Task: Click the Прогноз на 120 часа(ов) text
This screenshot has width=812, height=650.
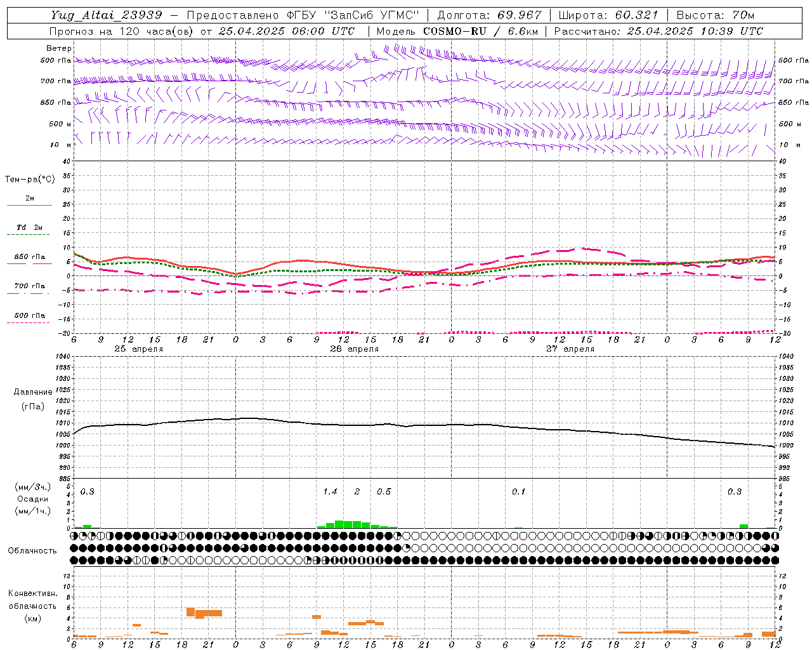Action: coord(123,31)
